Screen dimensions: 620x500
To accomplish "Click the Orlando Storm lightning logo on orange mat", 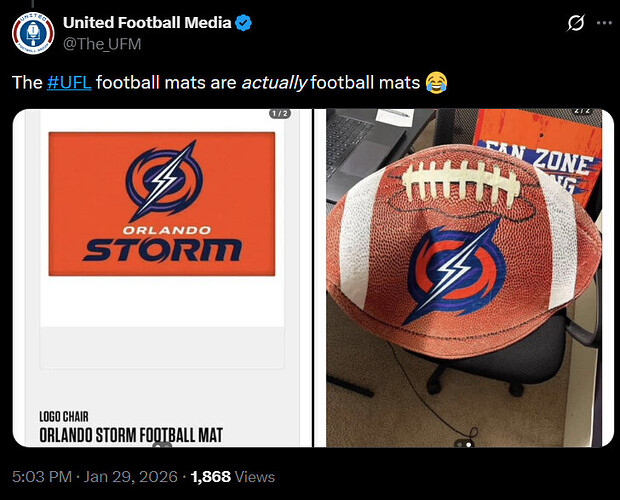I will pos(164,181).
